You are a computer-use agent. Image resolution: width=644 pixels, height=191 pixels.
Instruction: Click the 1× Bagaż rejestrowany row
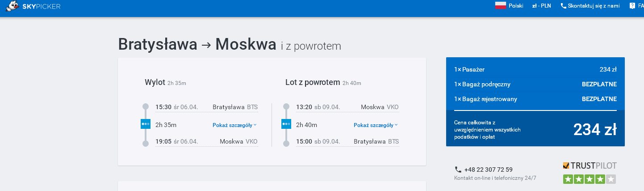(535, 99)
